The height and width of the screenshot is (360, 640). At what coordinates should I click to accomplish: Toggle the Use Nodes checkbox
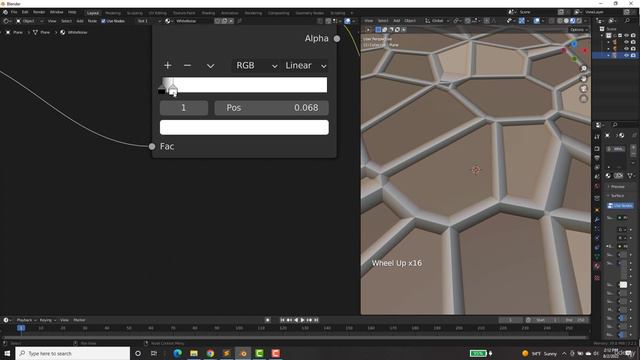(x=103, y=21)
